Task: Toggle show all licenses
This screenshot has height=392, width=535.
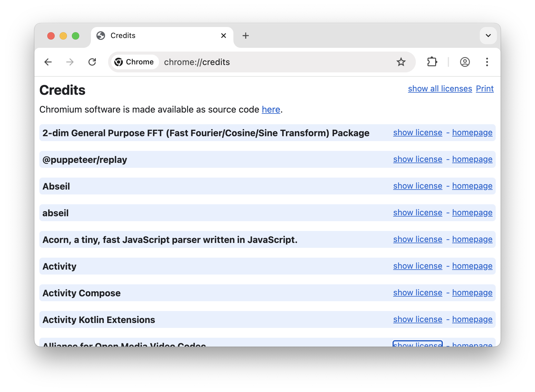Action: pyautogui.click(x=440, y=89)
